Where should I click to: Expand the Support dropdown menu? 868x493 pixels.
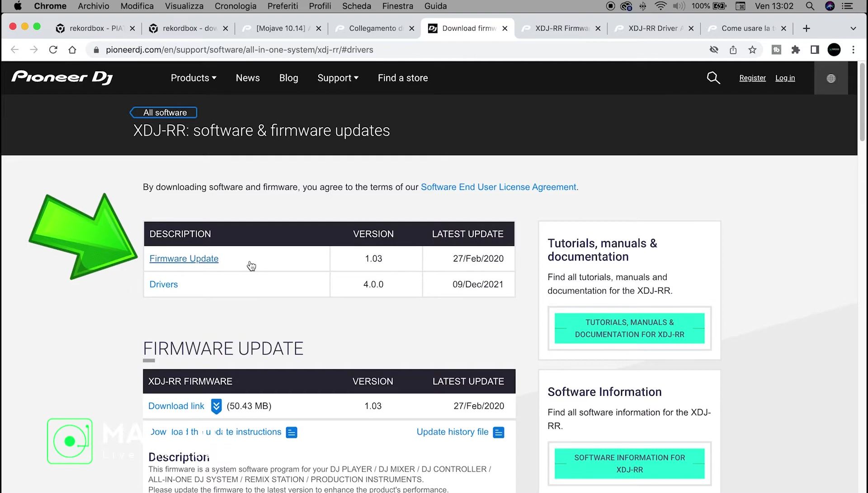pyautogui.click(x=338, y=78)
